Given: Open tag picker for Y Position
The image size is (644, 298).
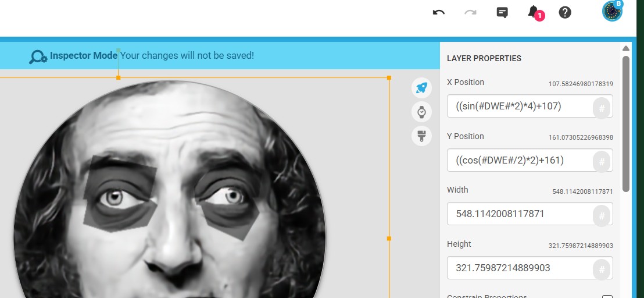Looking at the screenshot, I should (602, 162).
